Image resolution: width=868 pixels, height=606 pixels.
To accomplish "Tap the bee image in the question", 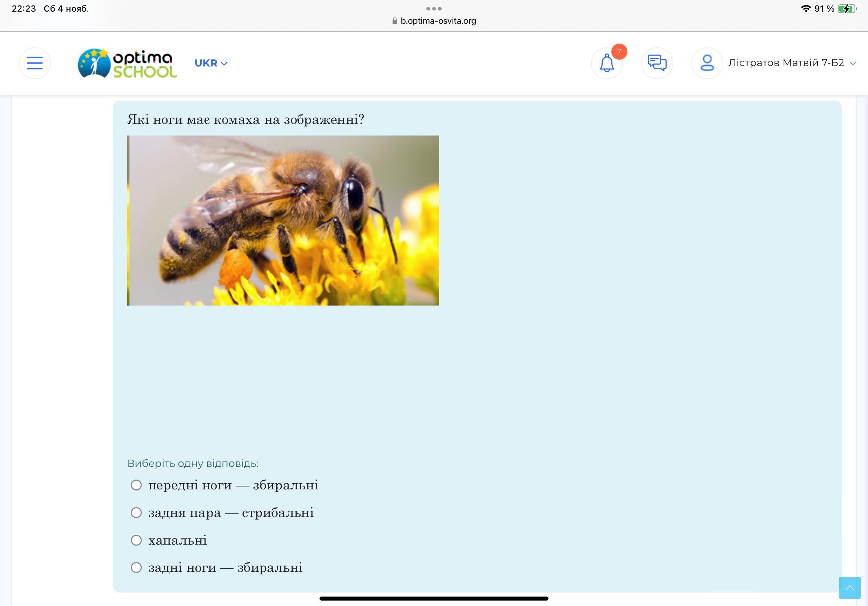I will pos(283,220).
